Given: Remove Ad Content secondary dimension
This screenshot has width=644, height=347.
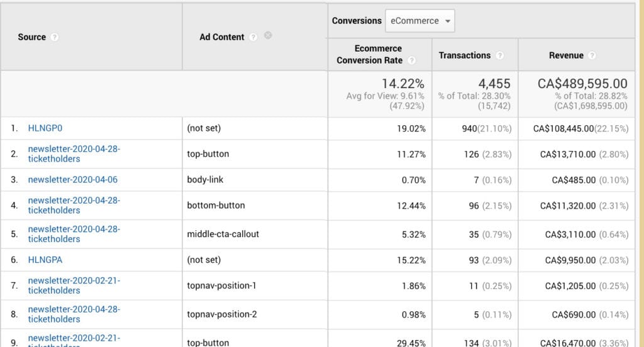Looking at the screenshot, I should [x=268, y=36].
